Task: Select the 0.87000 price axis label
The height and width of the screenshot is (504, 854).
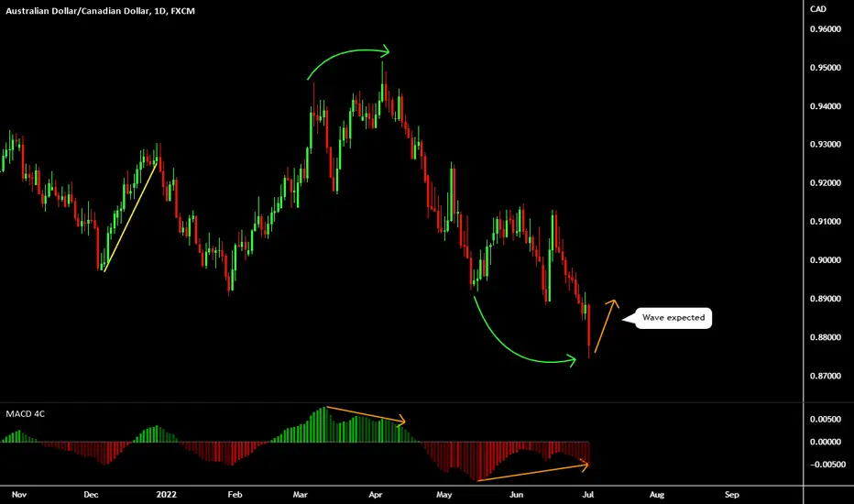Action: click(825, 376)
